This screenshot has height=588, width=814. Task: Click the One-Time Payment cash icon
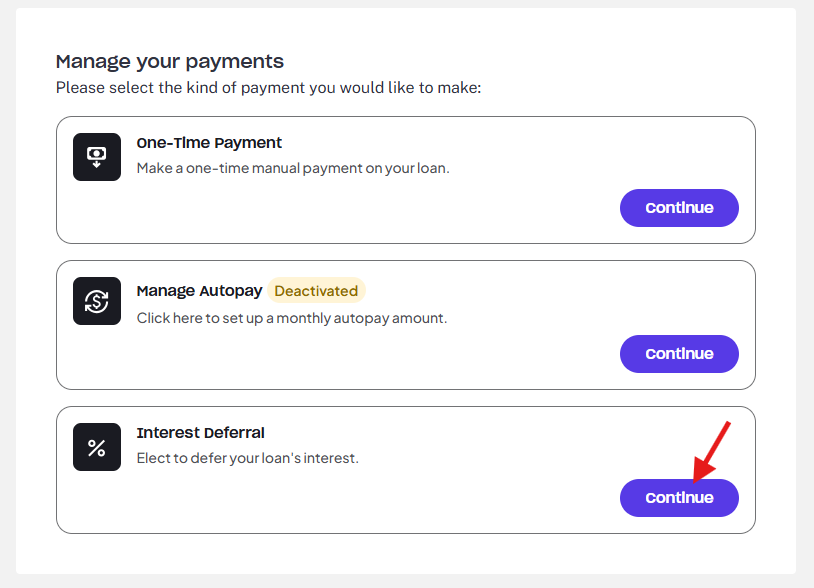pyautogui.click(x=97, y=157)
